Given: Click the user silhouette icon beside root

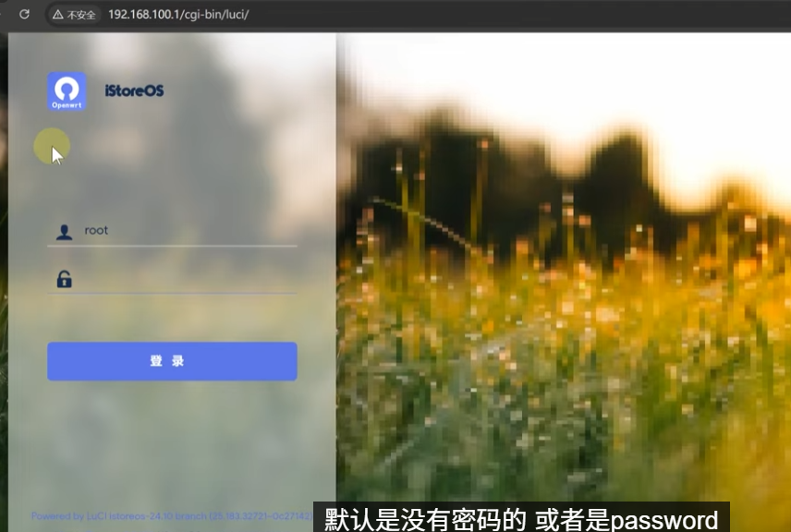Looking at the screenshot, I should tap(64, 232).
